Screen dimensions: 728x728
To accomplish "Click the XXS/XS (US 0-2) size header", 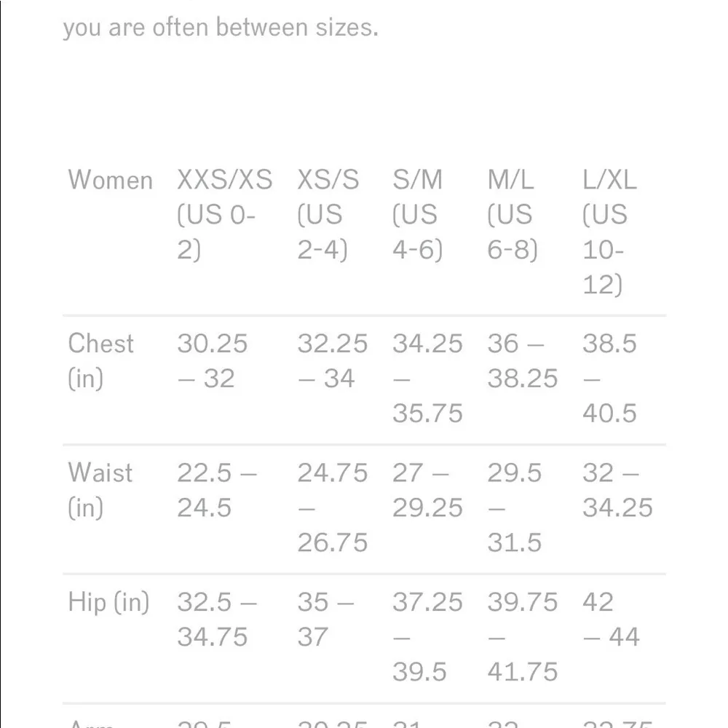I will click(223, 215).
